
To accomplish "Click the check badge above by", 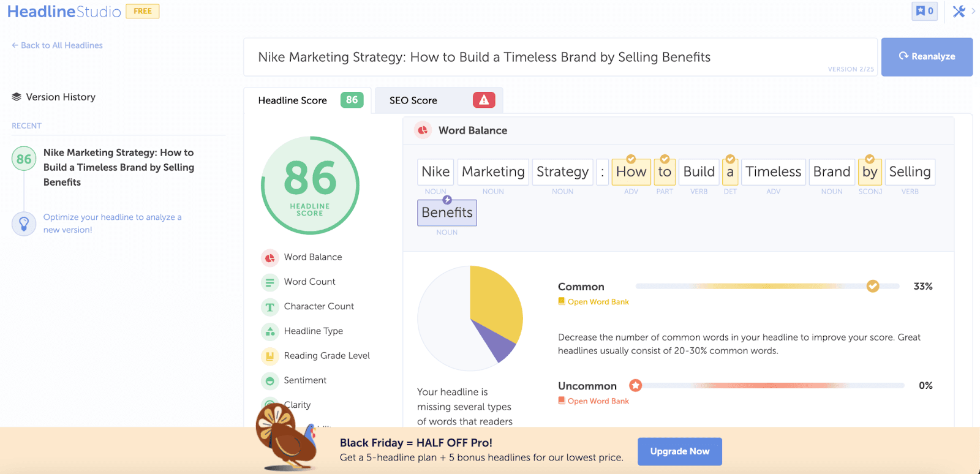I will tap(870, 159).
